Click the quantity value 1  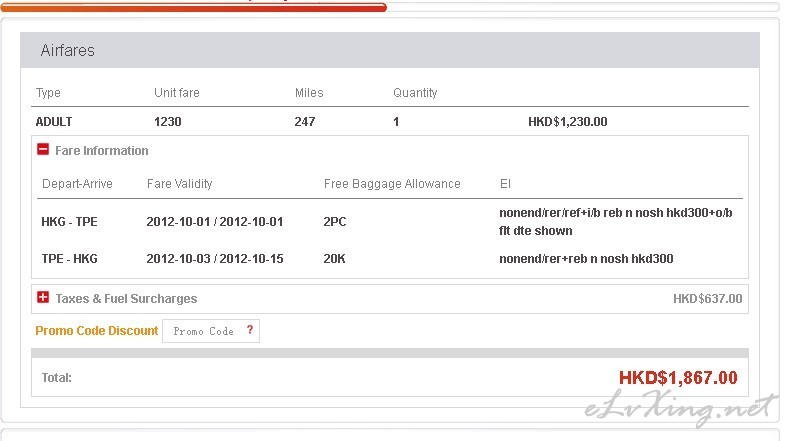pos(396,122)
